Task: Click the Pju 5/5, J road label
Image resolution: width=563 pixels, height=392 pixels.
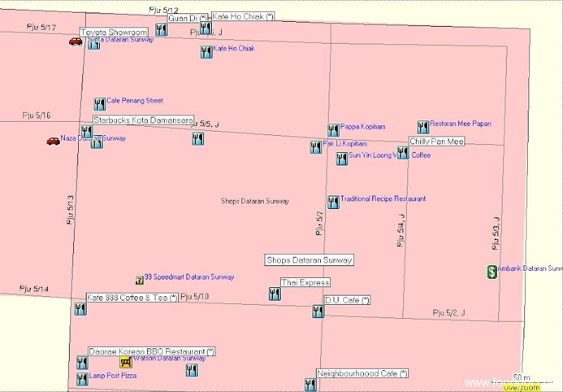Action: coord(205,124)
